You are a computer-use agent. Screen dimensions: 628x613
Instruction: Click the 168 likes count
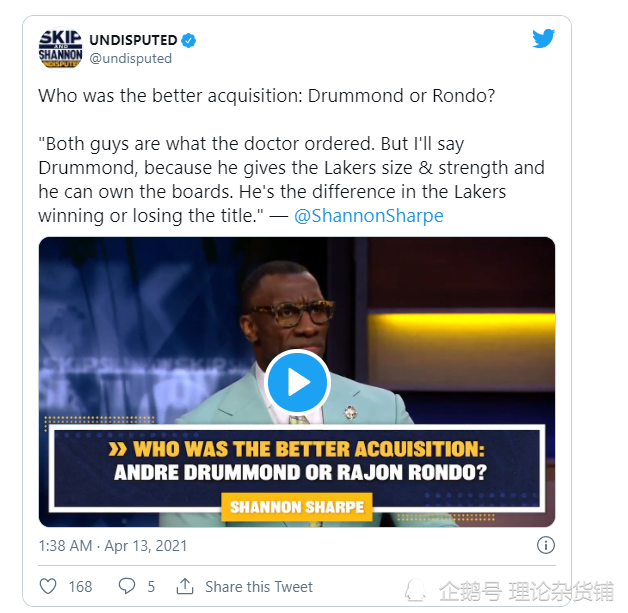[81, 587]
